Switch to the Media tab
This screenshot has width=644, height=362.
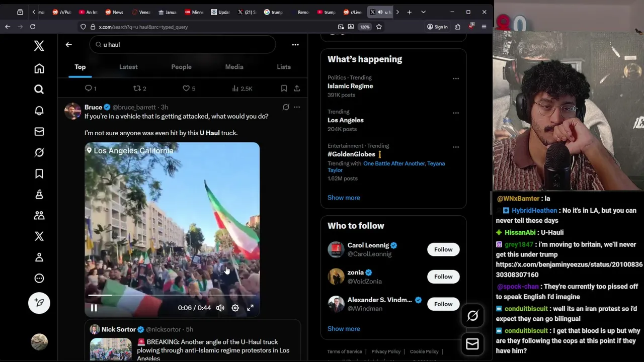(x=234, y=67)
